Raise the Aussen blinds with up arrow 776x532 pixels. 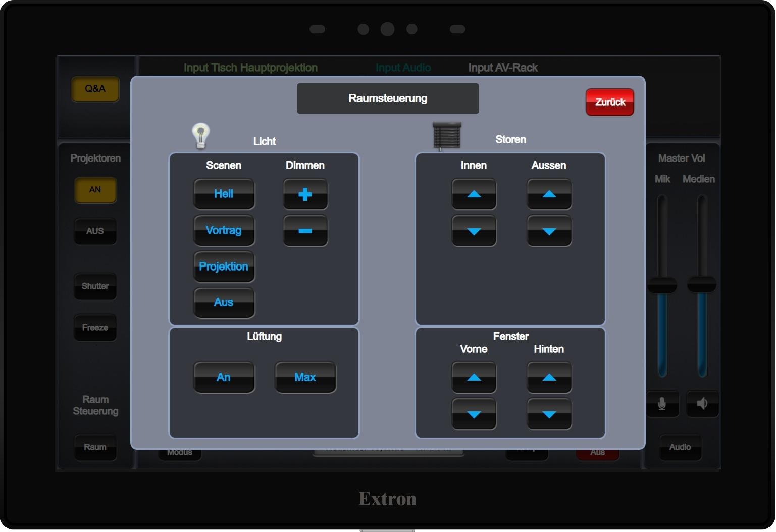click(x=549, y=194)
